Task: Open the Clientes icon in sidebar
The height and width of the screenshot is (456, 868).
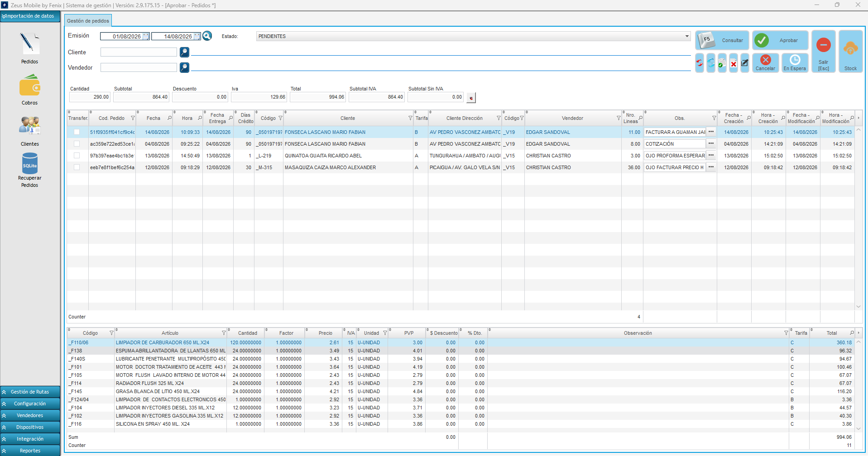Action: coord(30,126)
